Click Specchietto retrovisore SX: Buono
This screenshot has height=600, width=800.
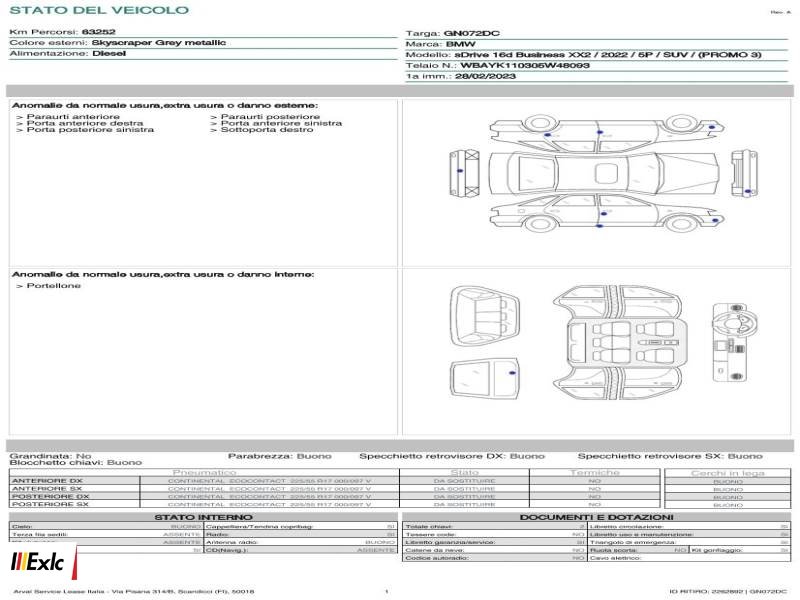click(670, 456)
